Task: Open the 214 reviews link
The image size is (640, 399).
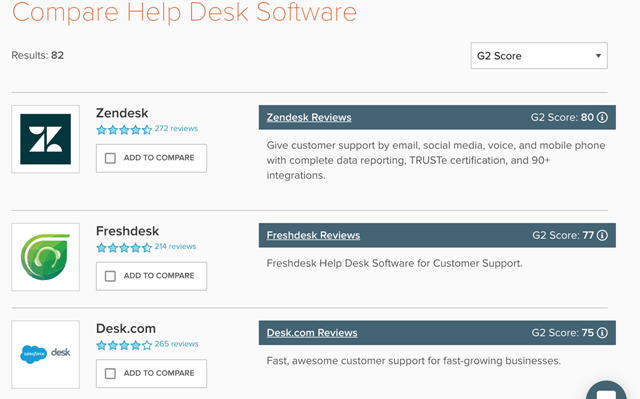Action: [x=175, y=246]
